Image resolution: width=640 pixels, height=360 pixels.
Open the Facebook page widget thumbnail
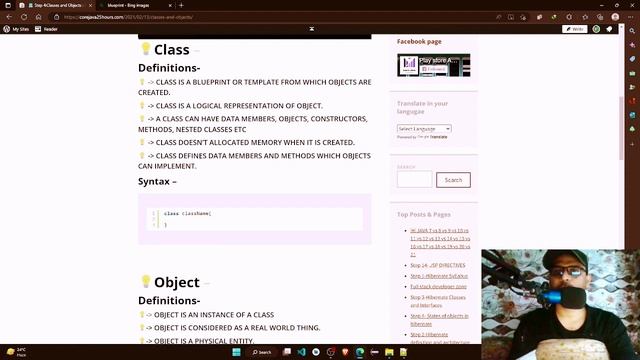coord(433,65)
